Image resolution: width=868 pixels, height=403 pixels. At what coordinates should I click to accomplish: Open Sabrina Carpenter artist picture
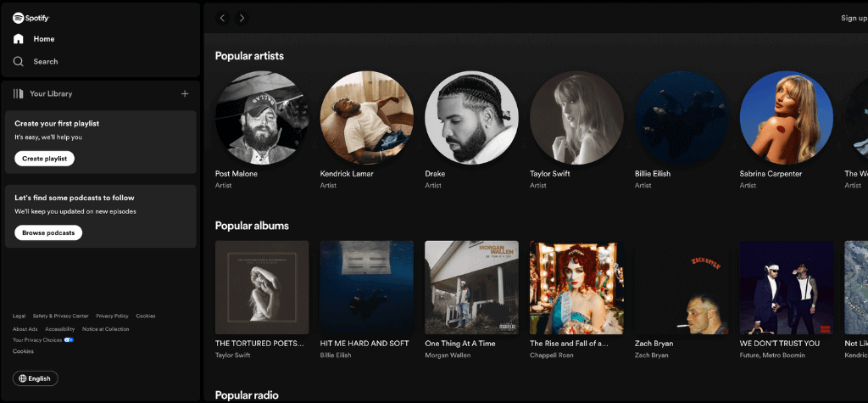pos(786,118)
